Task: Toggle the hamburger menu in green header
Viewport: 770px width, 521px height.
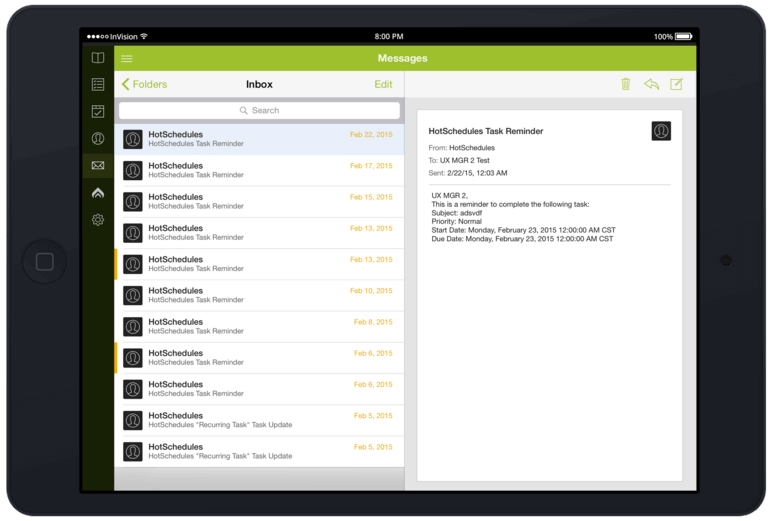Action: coord(127,58)
